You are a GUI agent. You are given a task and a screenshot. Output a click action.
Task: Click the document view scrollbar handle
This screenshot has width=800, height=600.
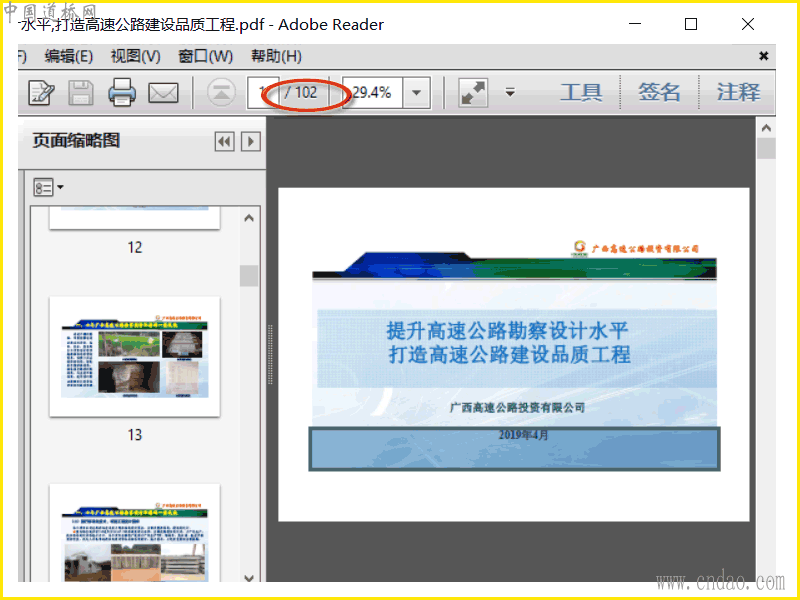pyautogui.click(x=766, y=149)
